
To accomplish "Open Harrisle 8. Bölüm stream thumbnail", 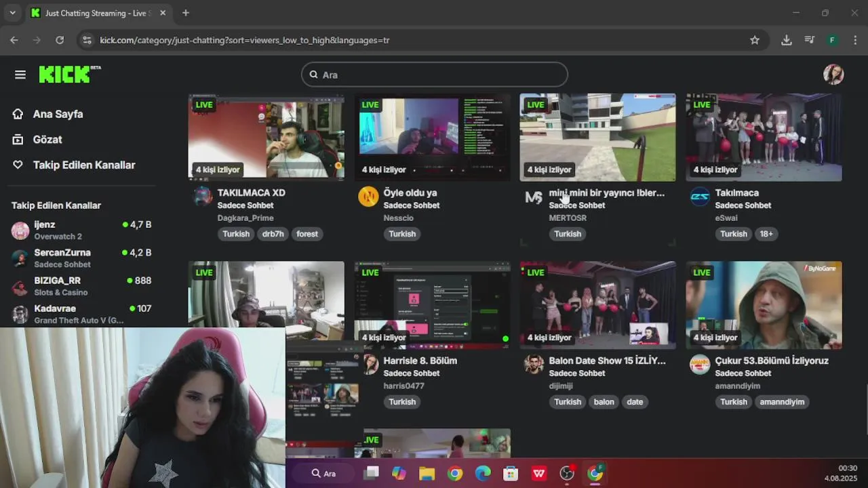I will pyautogui.click(x=432, y=305).
